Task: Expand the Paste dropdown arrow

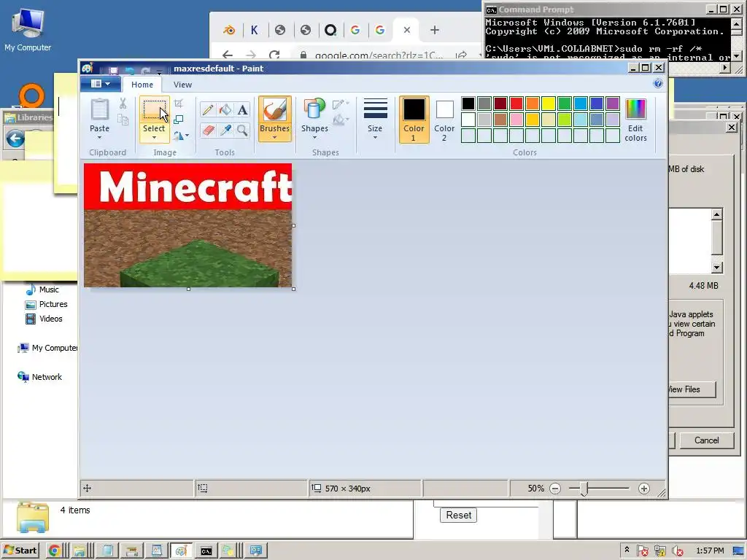Action: 99,138
